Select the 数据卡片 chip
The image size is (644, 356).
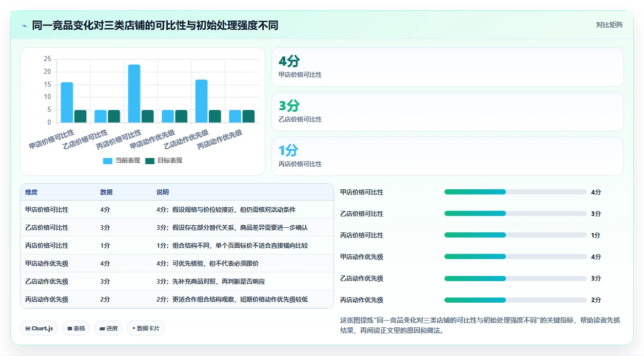146,328
